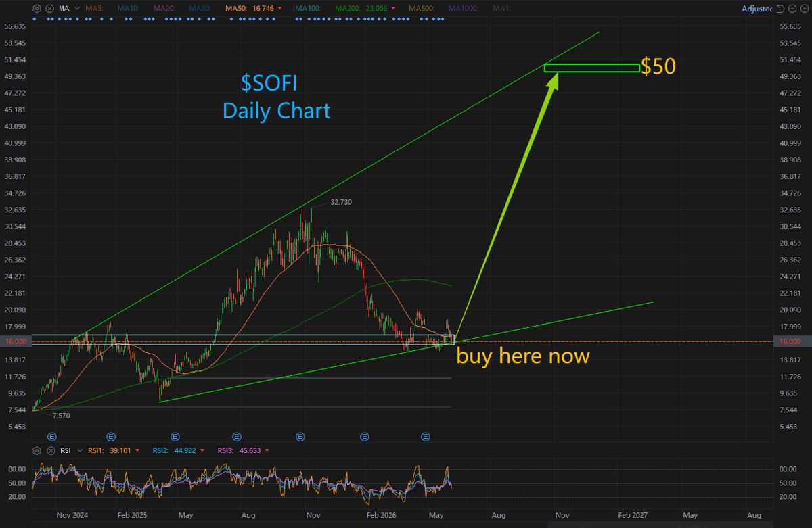Click the red arrow beside the RSI3 value
Screen dimensions: 812x528
267,450
